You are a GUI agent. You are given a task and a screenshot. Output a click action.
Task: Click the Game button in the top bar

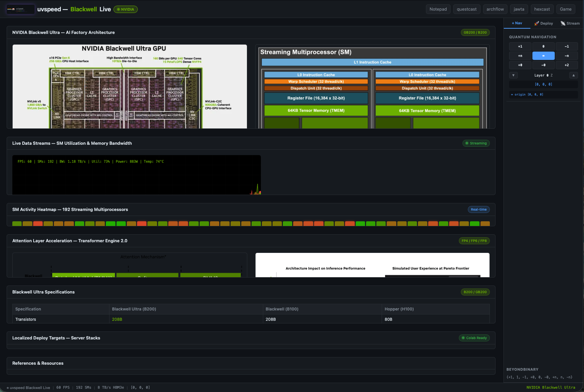[x=566, y=9]
